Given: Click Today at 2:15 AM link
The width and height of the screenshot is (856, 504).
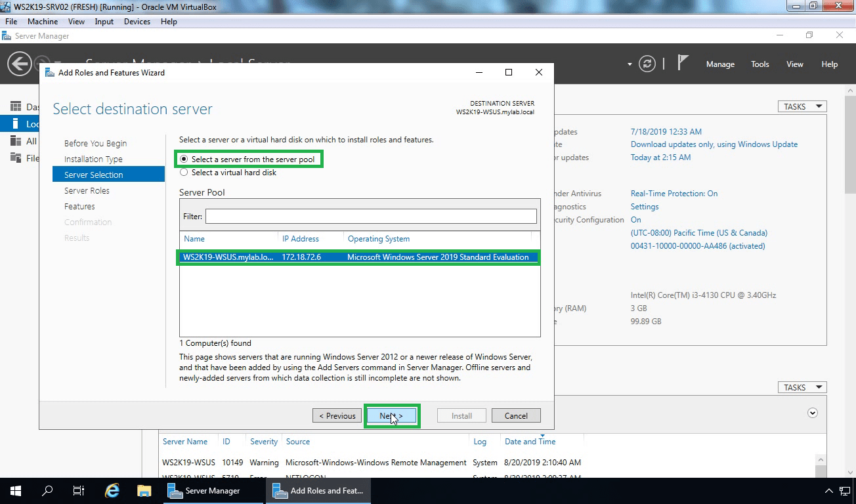Looking at the screenshot, I should click(660, 157).
